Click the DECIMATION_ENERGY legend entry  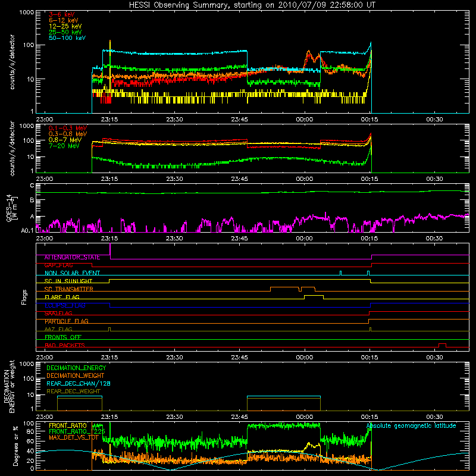point(76,368)
